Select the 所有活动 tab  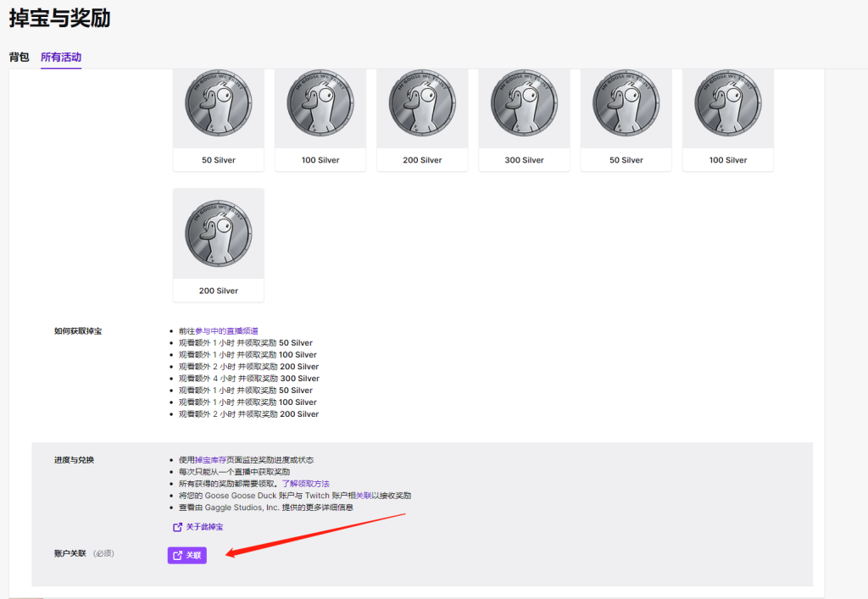(x=61, y=57)
